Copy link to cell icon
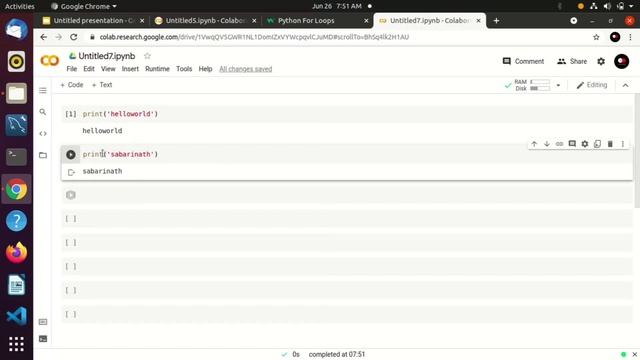Viewport: 640px width, 360px height. tap(559, 144)
